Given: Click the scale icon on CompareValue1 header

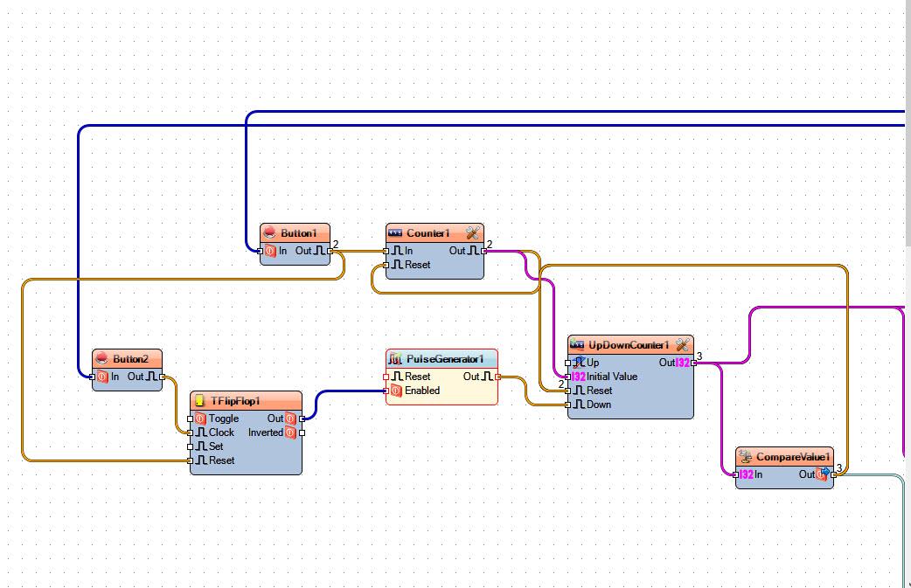Looking at the screenshot, I should coord(745,456).
